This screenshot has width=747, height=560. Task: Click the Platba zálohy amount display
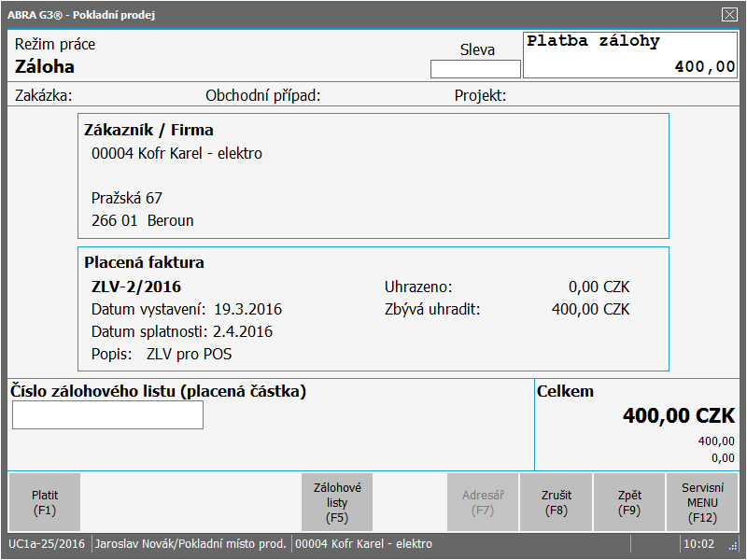tap(630, 55)
